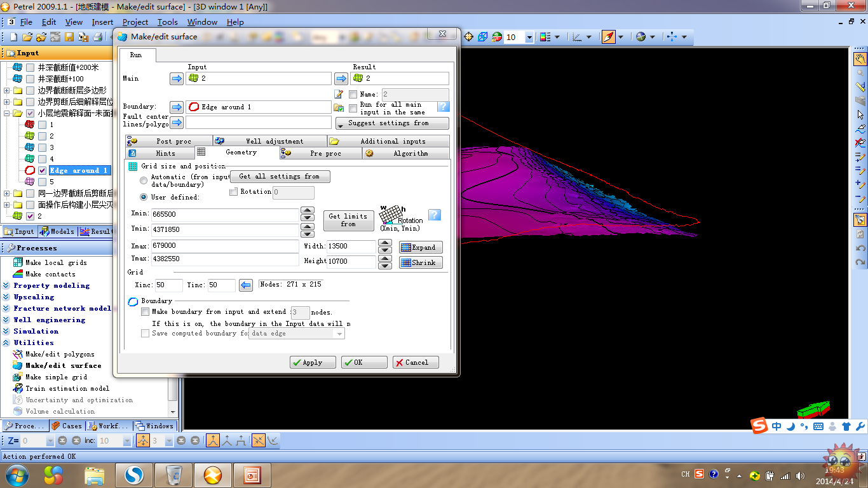868x488 pixels.
Task: Click the blue arrow beside Main input
Action: pos(177,79)
